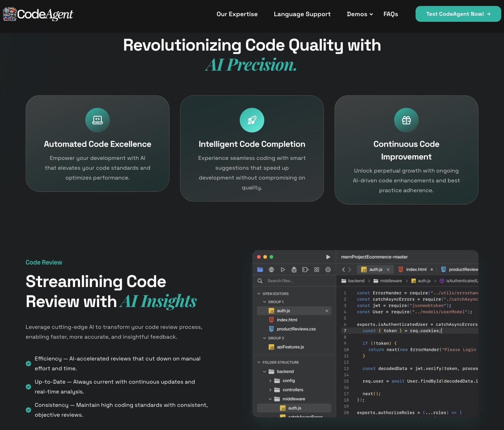Screen dimensions: 504x430
Task: Click the gift icon above Continuous Code Improvement
Action: click(x=406, y=120)
